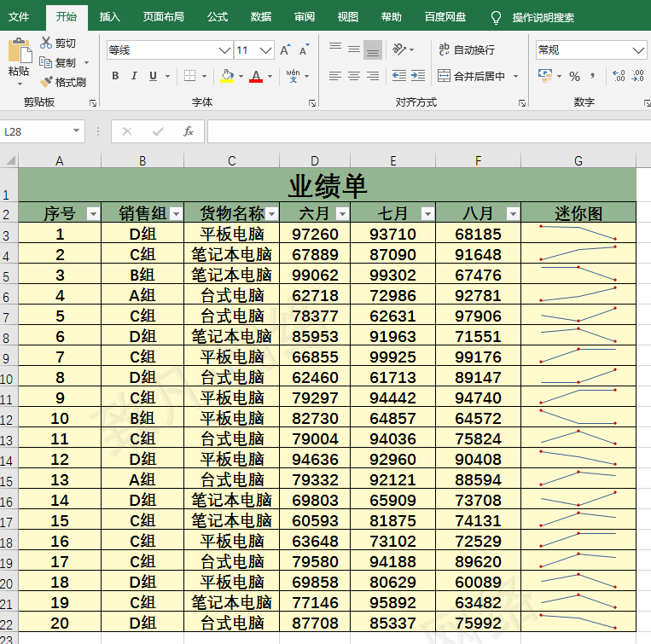Open underline style dropdown arrow

(x=168, y=77)
